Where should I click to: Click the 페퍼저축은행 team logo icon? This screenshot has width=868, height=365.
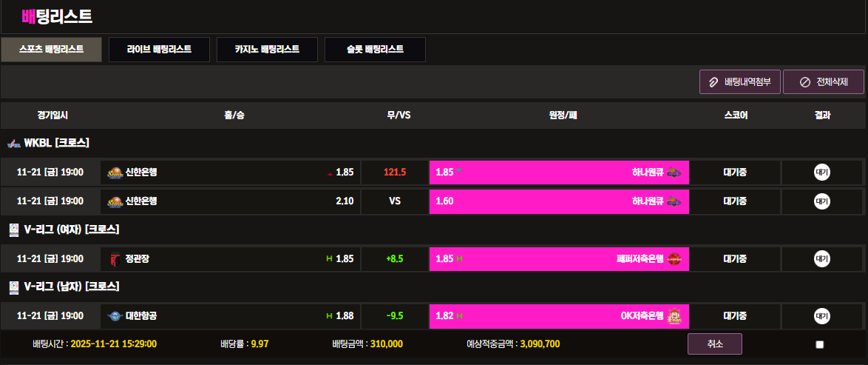[x=673, y=259]
